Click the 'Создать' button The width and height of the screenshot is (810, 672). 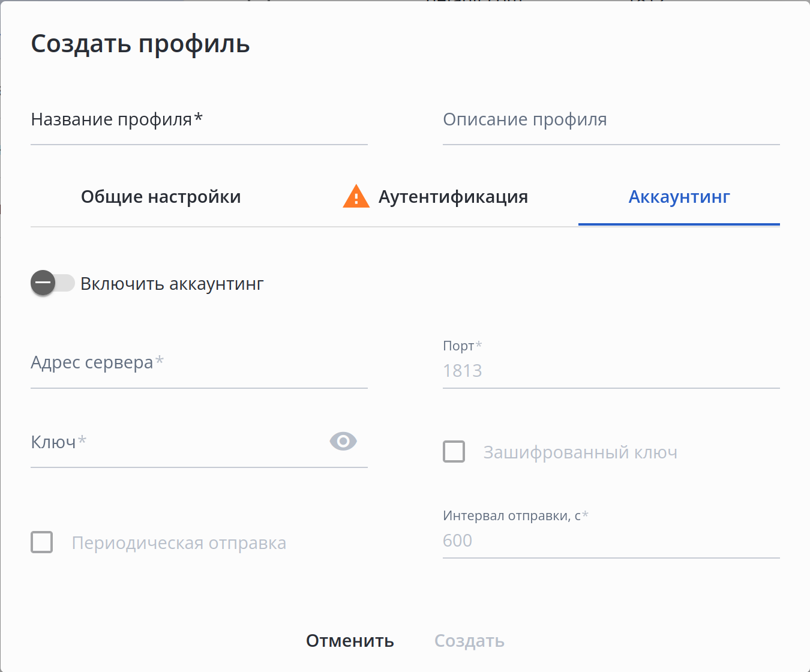(x=469, y=641)
